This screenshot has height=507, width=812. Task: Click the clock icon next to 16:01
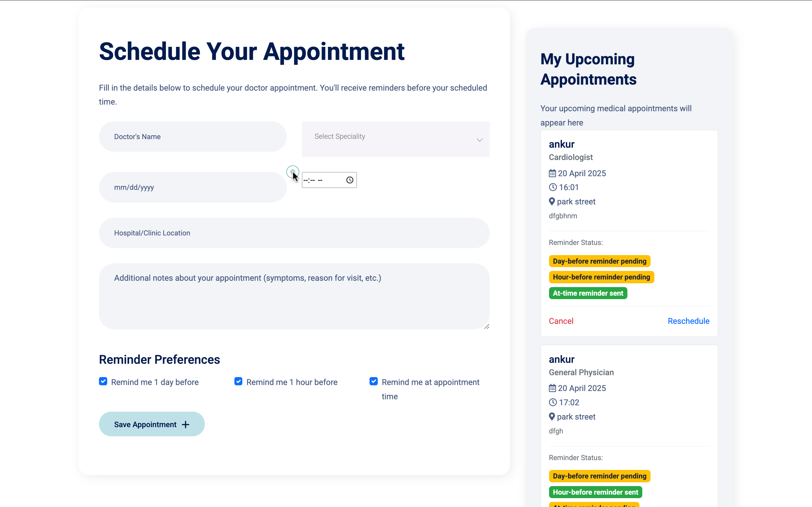click(552, 187)
